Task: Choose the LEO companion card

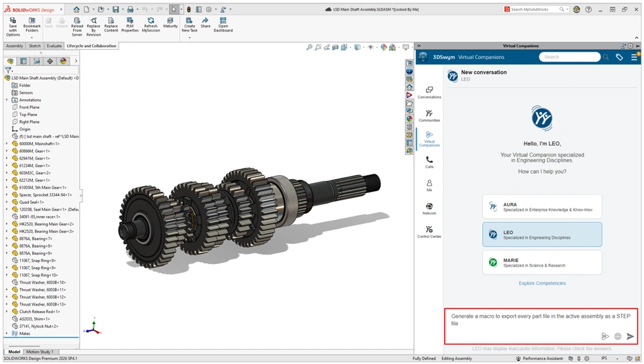Action: pos(542,235)
